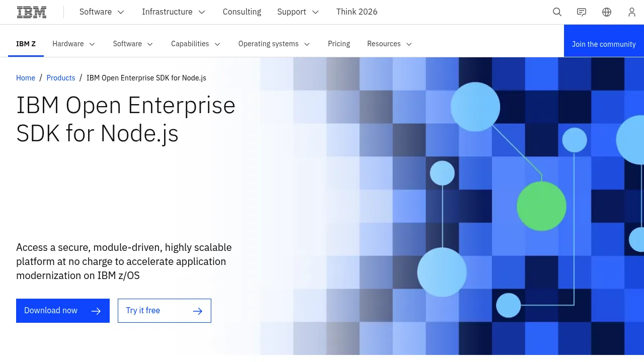The height and width of the screenshot is (362, 644).
Task: Click the description starting "Access a secure"
Action: tap(124, 261)
